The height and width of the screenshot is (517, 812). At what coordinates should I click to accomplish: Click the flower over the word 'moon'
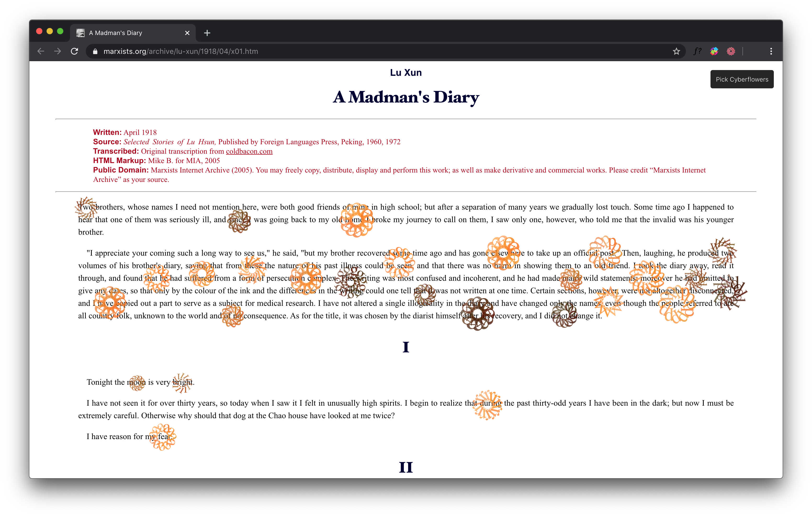point(137,383)
